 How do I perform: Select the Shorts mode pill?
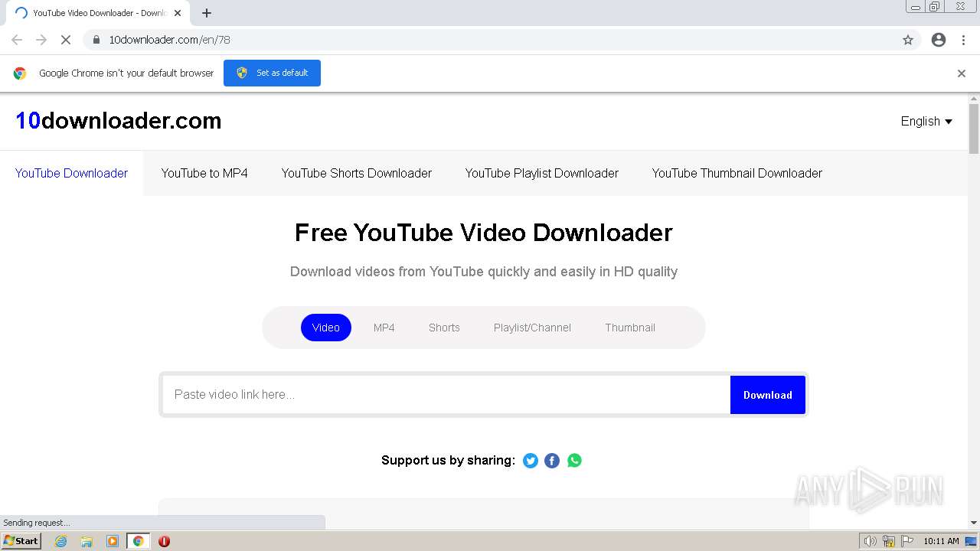click(x=444, y=328)
